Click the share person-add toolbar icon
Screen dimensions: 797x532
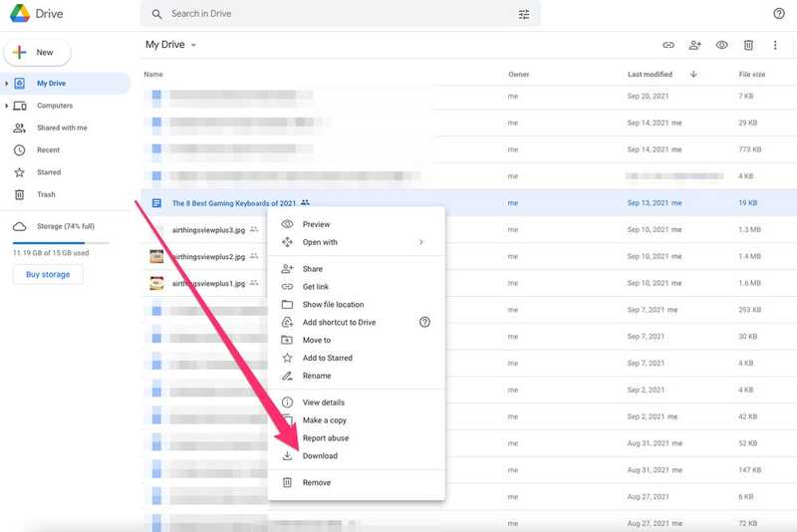tap(694, 45)
